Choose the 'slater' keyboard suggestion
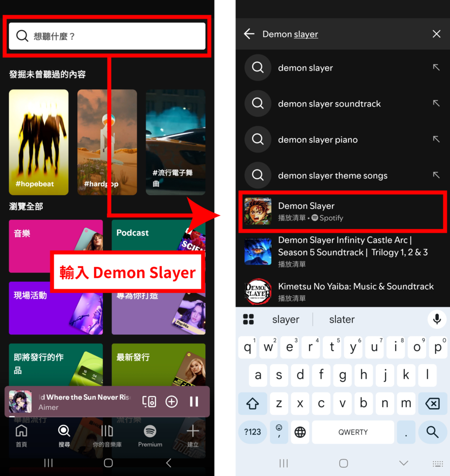Image resolution: width=450 pixels, height=476 pixels. tap(342, 319)
